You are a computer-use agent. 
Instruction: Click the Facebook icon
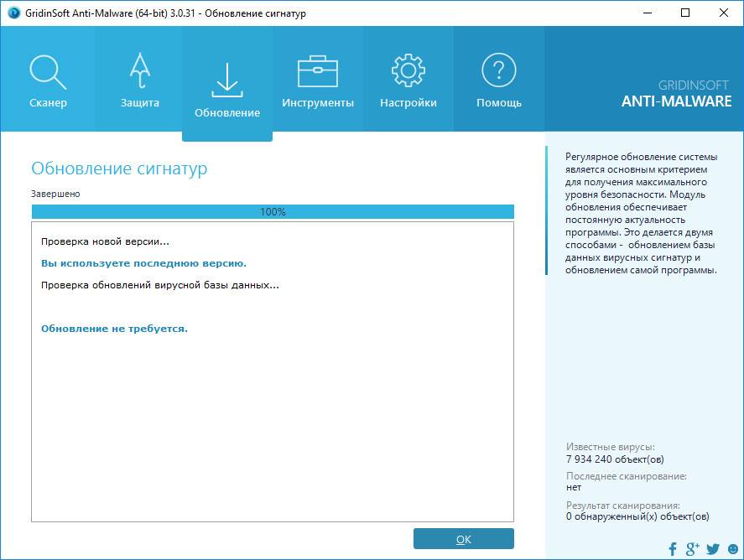tap(673, 549)
